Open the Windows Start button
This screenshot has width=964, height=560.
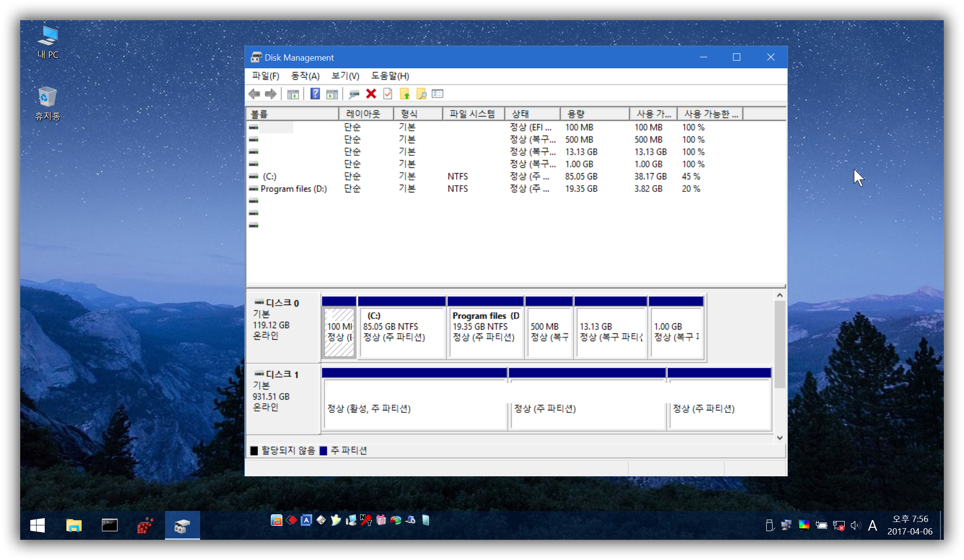[x=38, y=525]
